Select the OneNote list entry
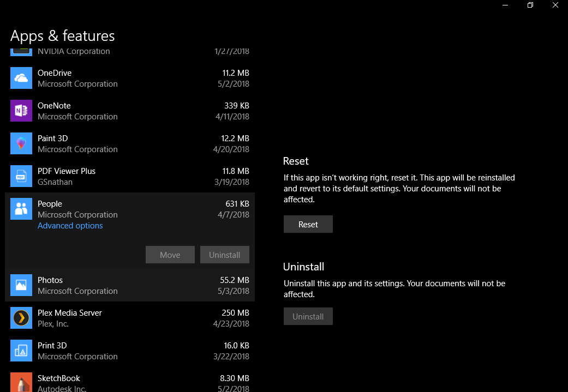Screen dimensions: 568x392 click(109, 111)
